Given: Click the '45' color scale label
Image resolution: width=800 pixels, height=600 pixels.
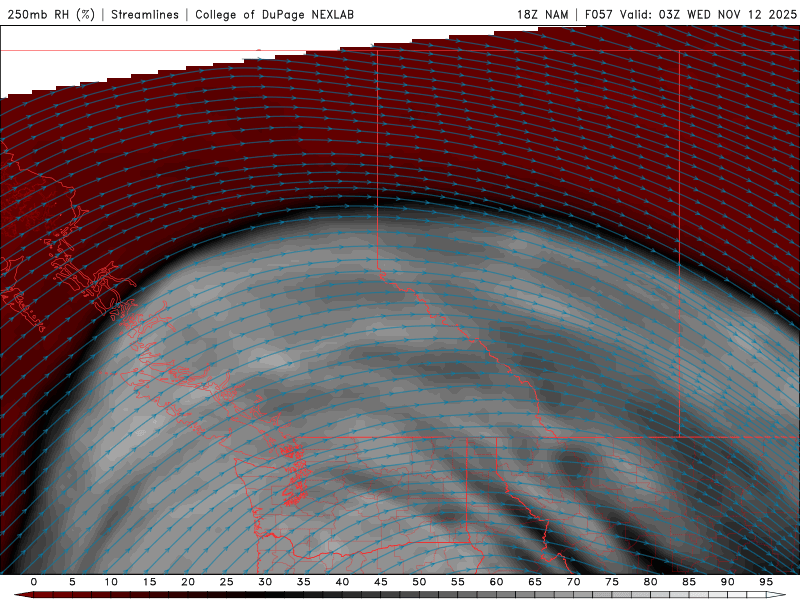Looking at the screenshot, I should coord(381,582).
